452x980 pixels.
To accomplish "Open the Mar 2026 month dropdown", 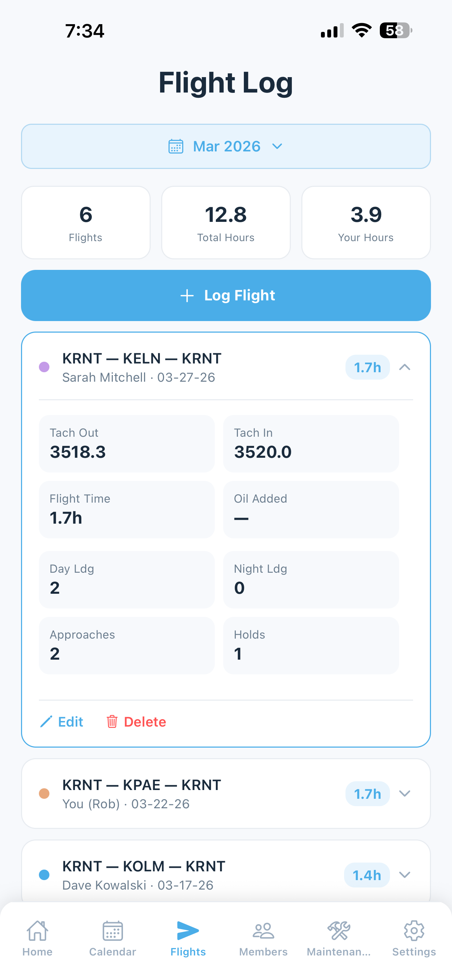I will 226,146.
